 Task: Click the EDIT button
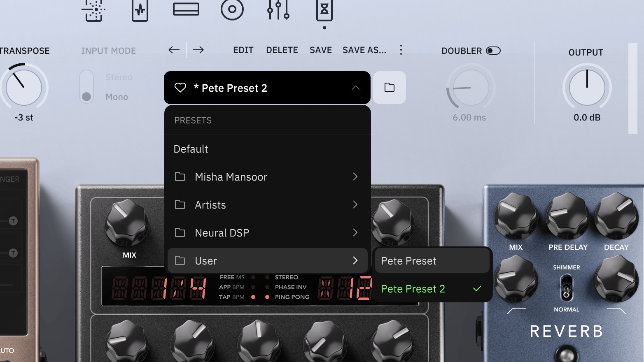[243, 50]
